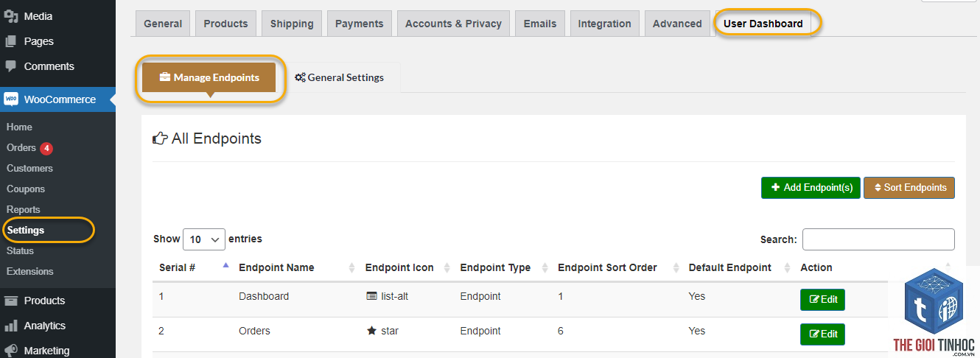Go to Customers submenu
Screen dimensions: 980x358
click(29, 169)
